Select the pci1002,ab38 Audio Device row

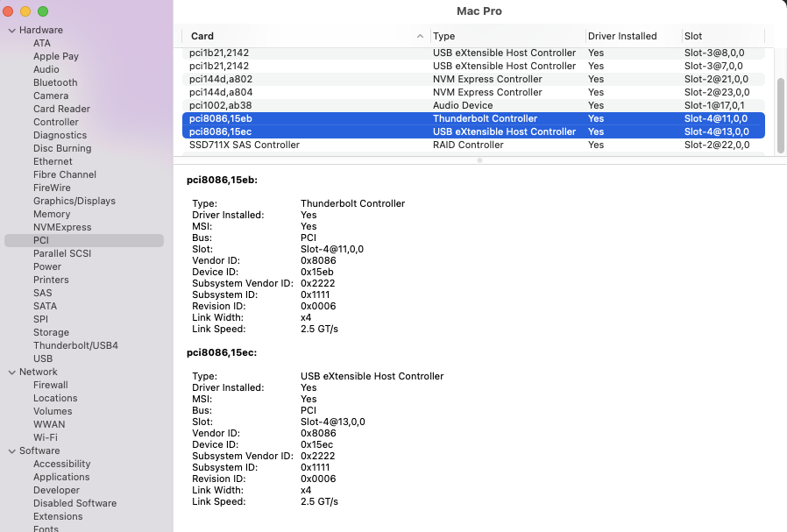(x=473, y=105)
